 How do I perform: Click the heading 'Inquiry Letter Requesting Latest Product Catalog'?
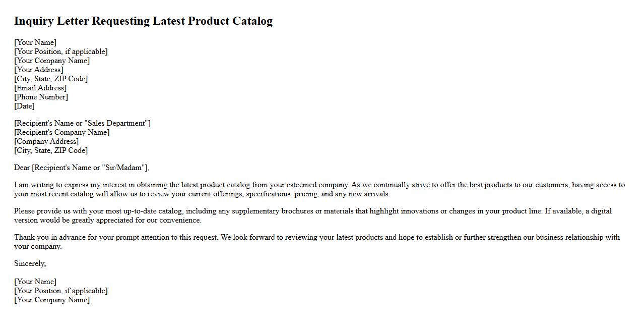click(143, 21)
